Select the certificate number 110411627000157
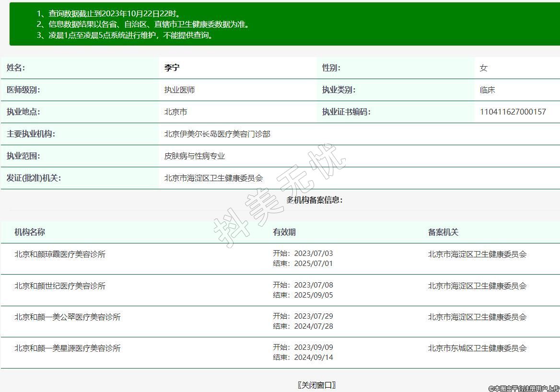560x392 pixels. (513, 112)
